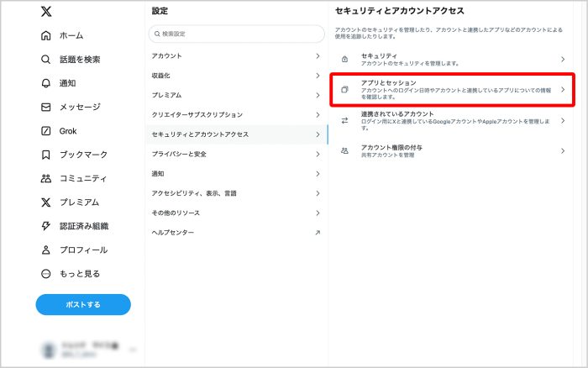The width and height of the screenshot is (588, 368).
Task: Open Grok from the sidebar icon
Action: pos(46,131)
